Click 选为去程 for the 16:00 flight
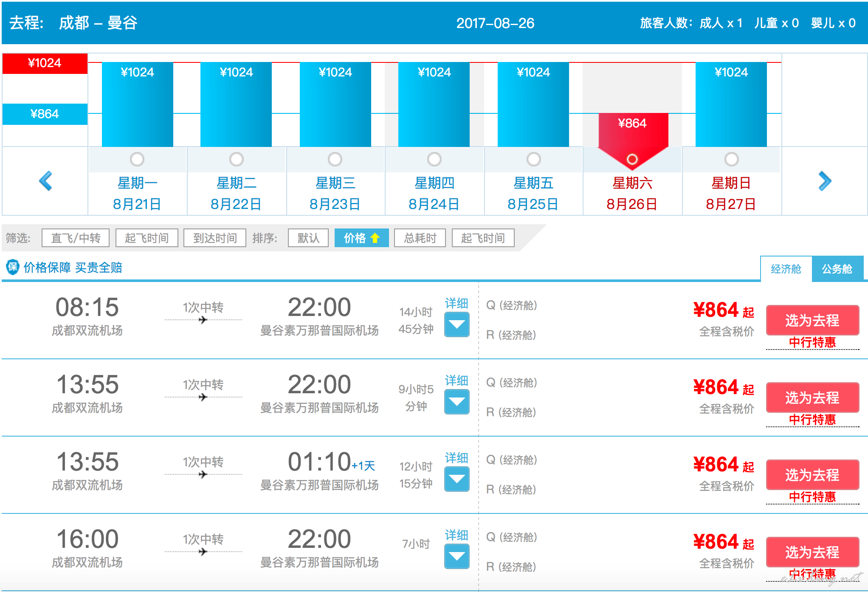Image resolution: width=868 pixels, height=592 pixels. (x=812, y=552)
